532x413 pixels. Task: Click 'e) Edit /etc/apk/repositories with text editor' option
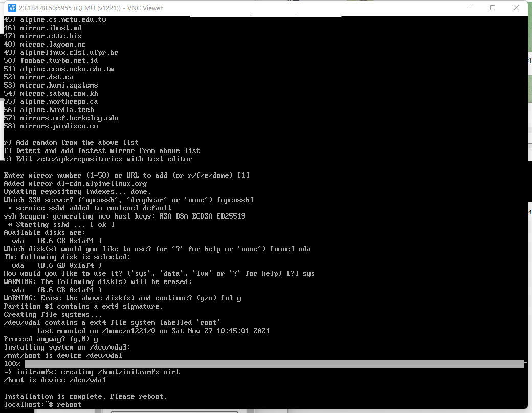coord(98,159)
